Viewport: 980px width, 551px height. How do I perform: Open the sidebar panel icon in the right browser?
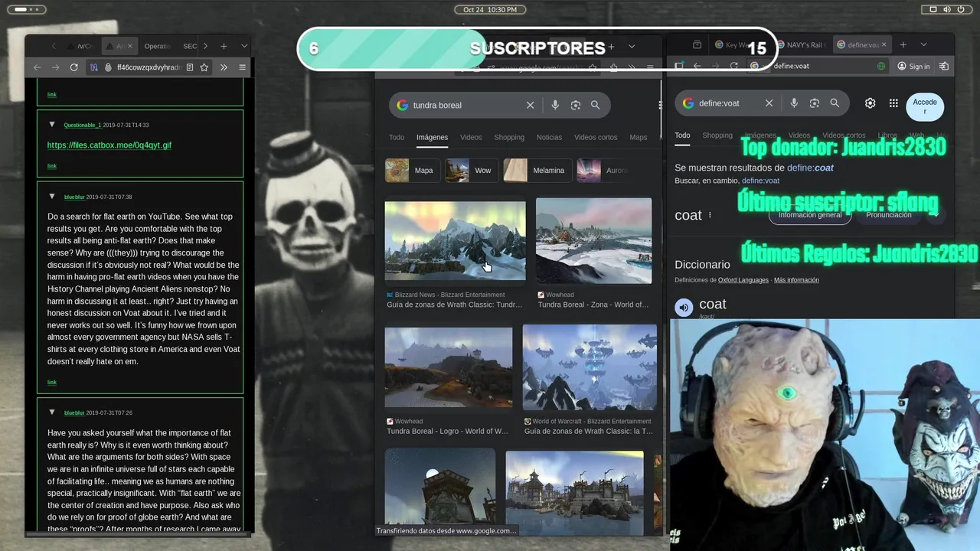pyautogui.click(x=679, y=66)
